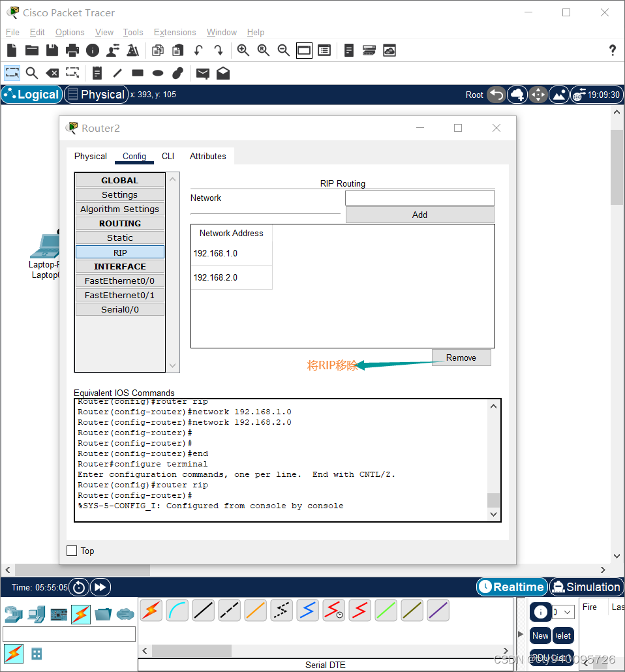This screenshot has width=625, height=672.
Task: Pick the Copper Straight-Through black cable
Action: click(x=203, y=610)
